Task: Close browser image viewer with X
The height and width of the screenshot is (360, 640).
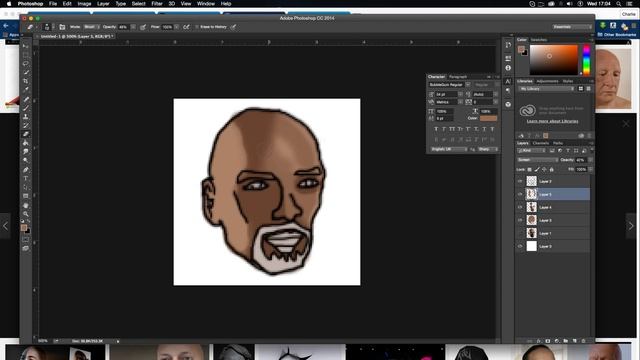Action: [x=626, y=124]
